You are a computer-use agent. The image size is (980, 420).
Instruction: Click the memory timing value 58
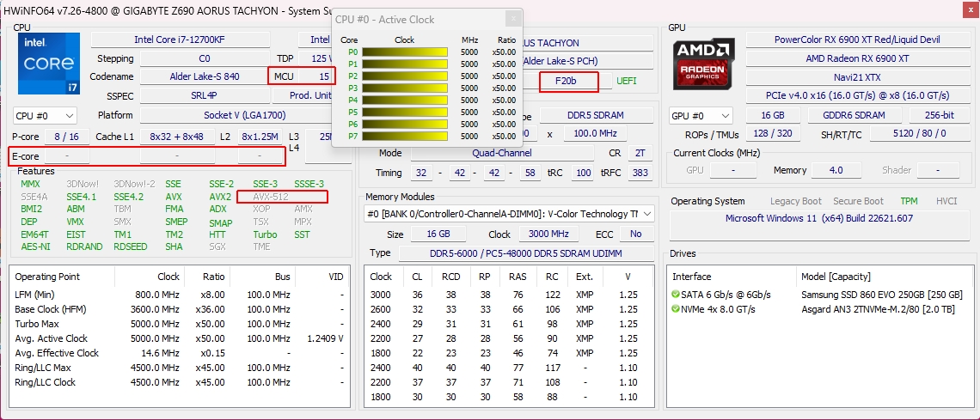click(530, 173)
